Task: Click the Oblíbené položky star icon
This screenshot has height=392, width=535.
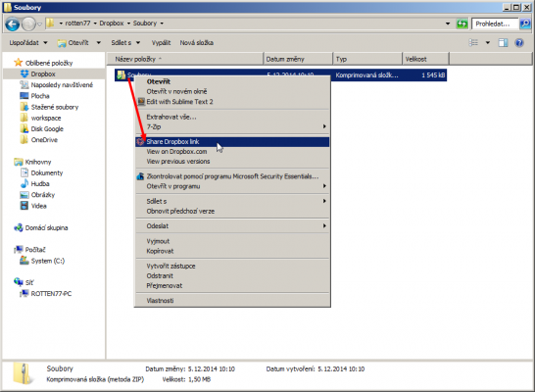Action: [x=18, y=63]
